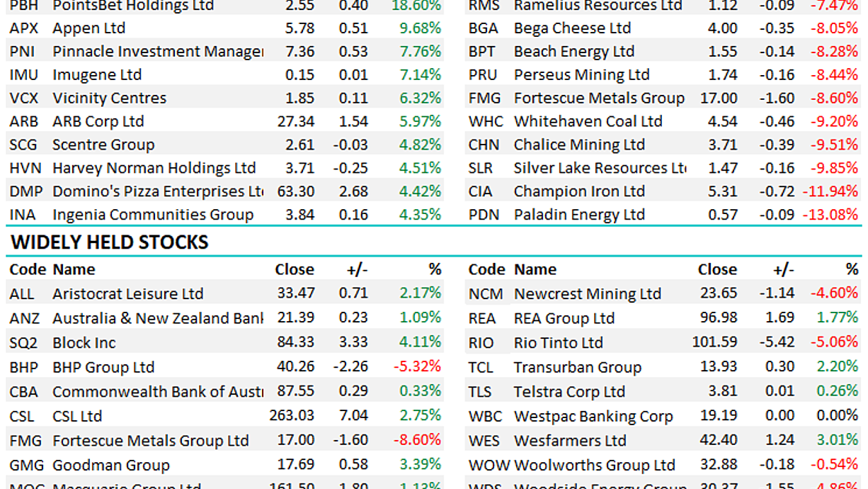Click the Wesfarmers Ltd name
The height and width of the screenshot is (489, 868).
click(x=570, y=441)
